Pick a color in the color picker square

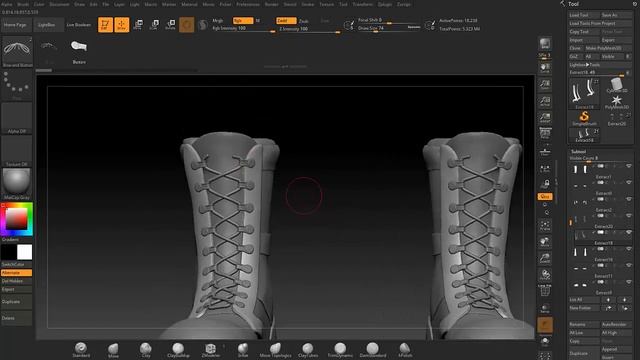pos(16,219)
